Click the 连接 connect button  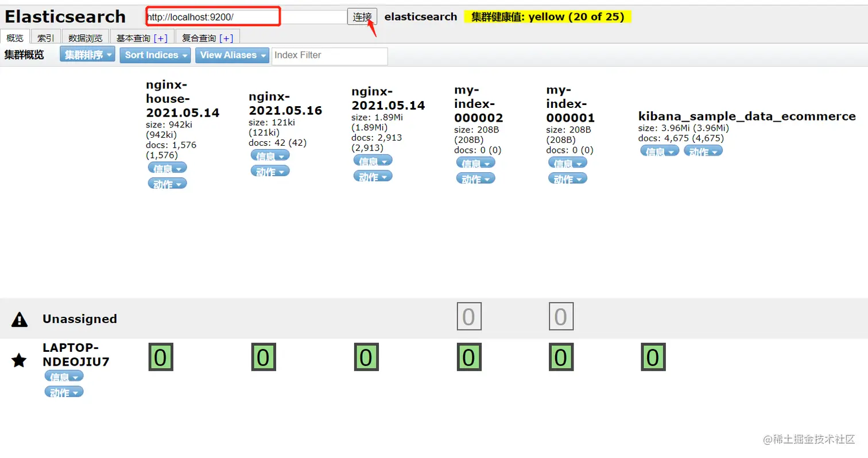coord(362,17)
